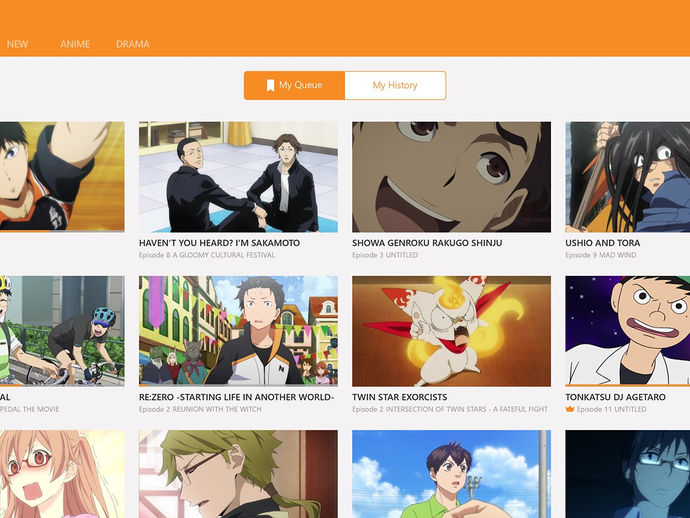This screenshot has width=690, height=518.
Task: Click 'PEDAL THE MOVIE' episode text
Action: pos(29,409)
